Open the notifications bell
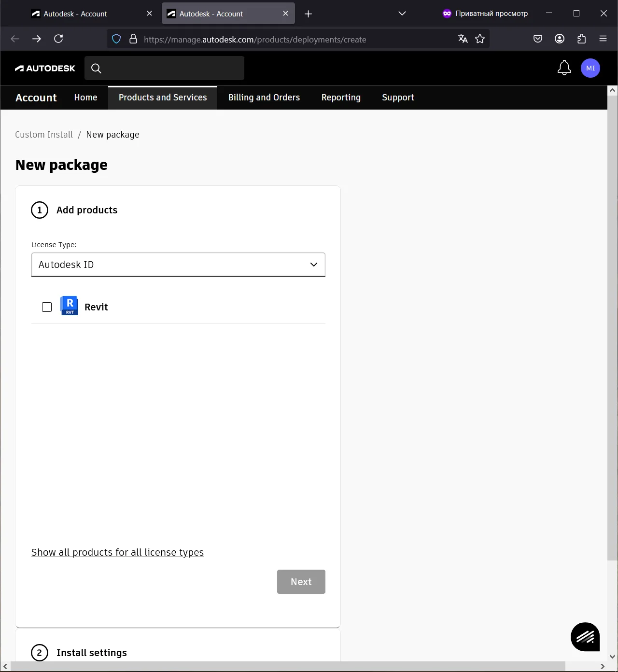This screenshot has width=618, height=672. click(564, 68)
